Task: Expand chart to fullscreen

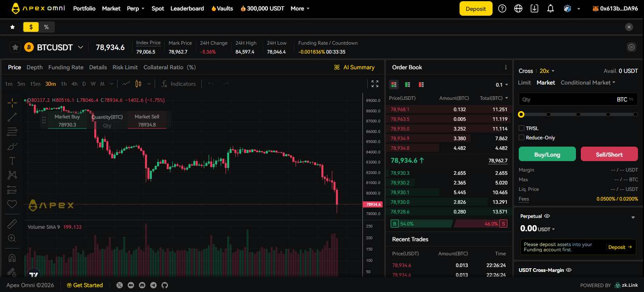Action: pos(375,84)
